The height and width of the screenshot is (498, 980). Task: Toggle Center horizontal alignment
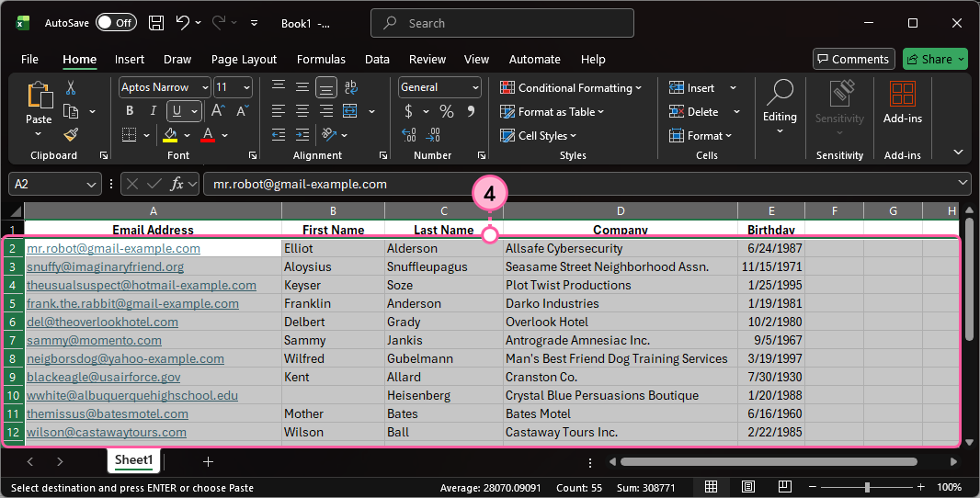(302, 111)
